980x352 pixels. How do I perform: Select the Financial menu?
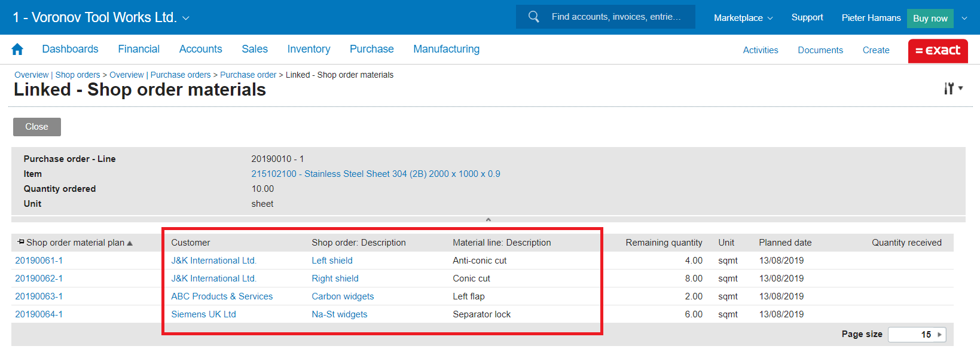[139, 49]
